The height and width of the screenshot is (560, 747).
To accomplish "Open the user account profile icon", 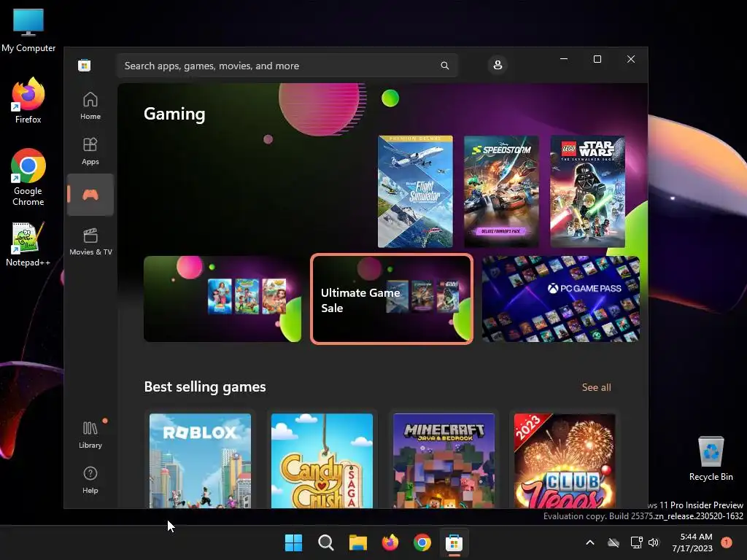I will point(498,65).
